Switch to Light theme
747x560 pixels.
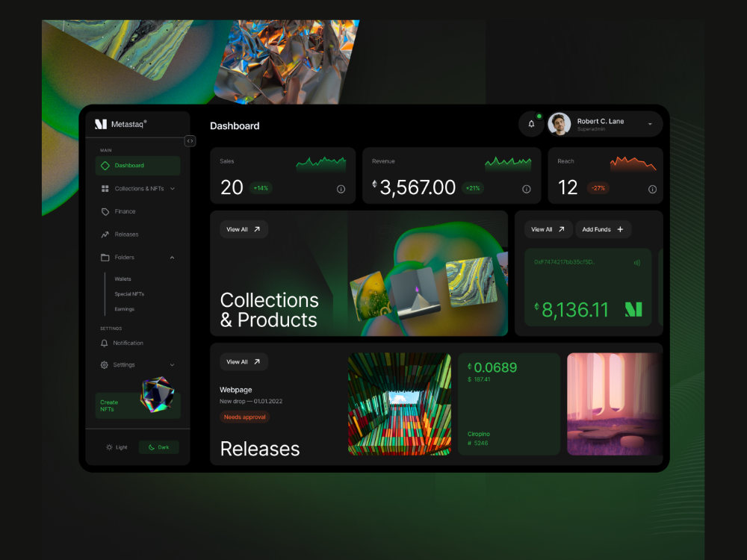coord(117,447)
